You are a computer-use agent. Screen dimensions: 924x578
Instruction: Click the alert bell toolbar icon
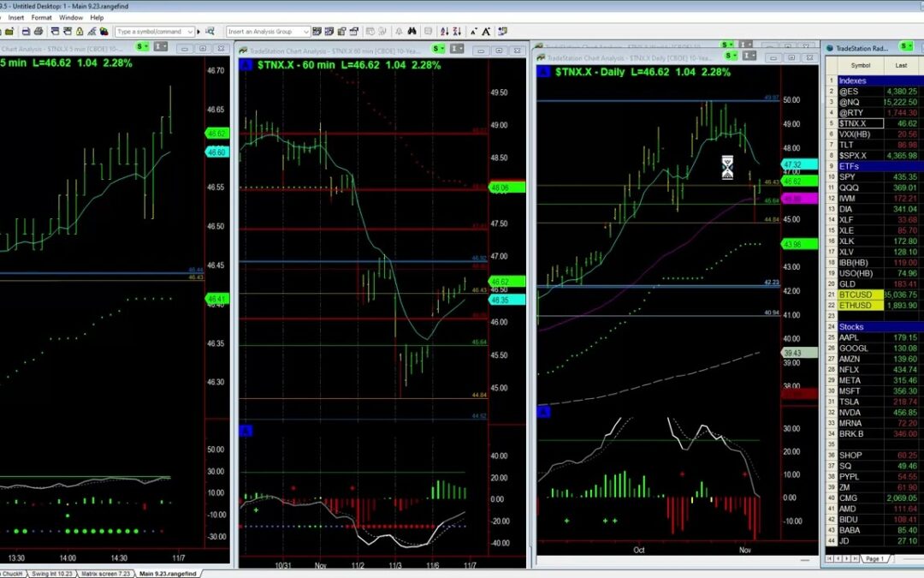pyautogui.click(x=399, y=32)
